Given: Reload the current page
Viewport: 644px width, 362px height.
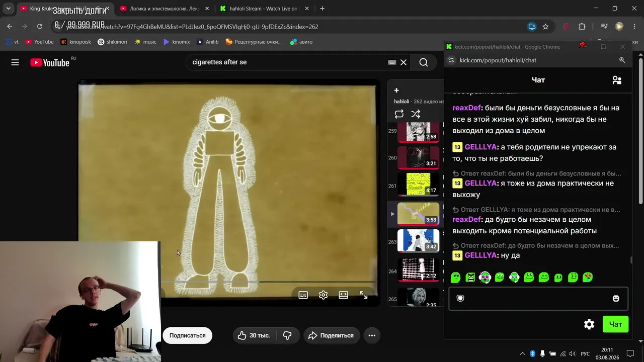Looking at the screenshot, I should [40, 27].
